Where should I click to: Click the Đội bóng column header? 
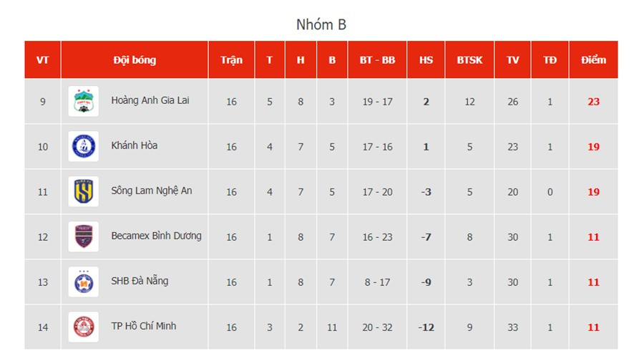point(135,60)
